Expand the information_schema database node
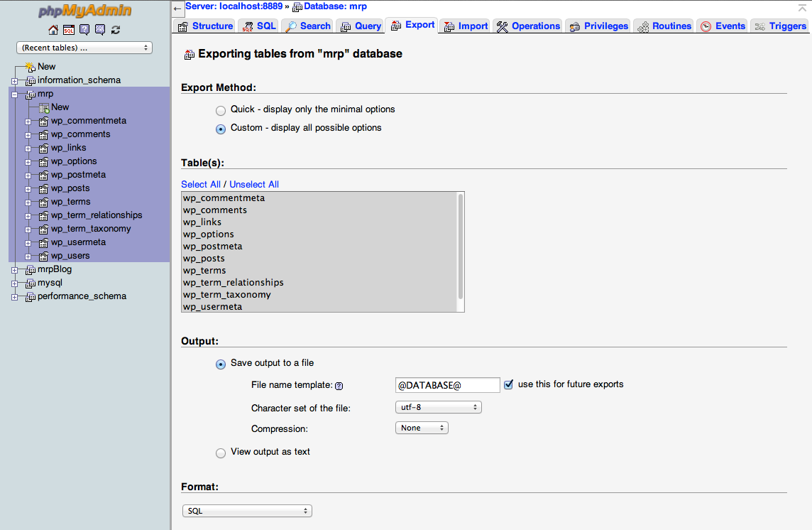Screen dimensions: 812x530 pyautogui.click(x=14, y=81)
